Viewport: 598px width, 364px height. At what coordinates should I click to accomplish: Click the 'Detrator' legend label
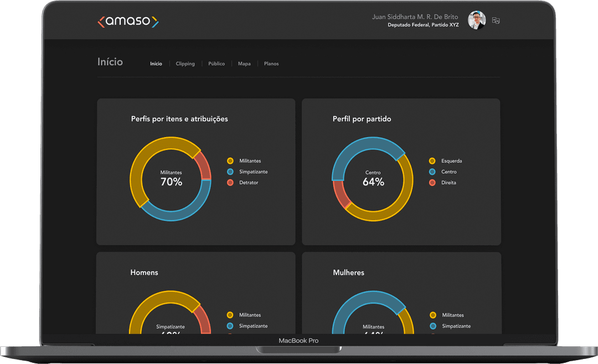(249, 183)
